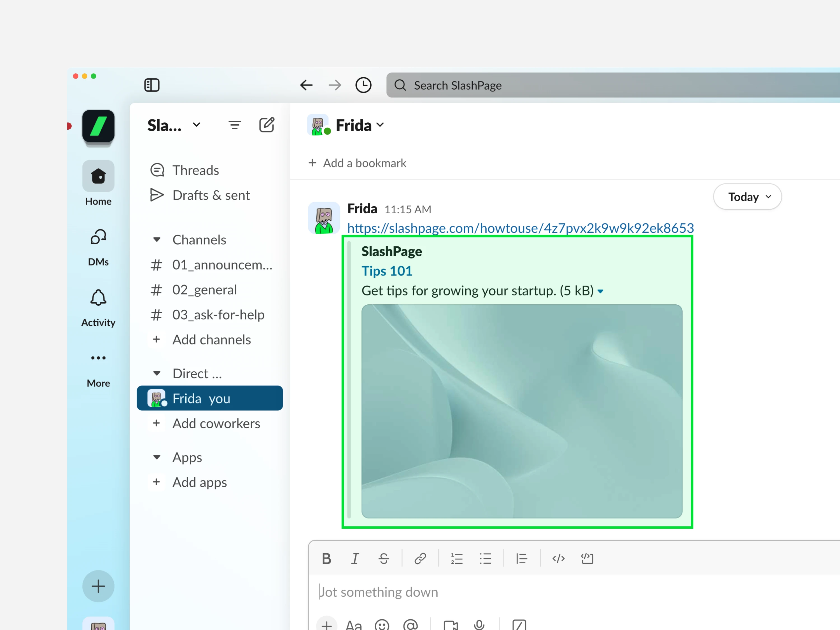Click the Frida sender name
The image size is (840, 630).
tap(362, 209)
